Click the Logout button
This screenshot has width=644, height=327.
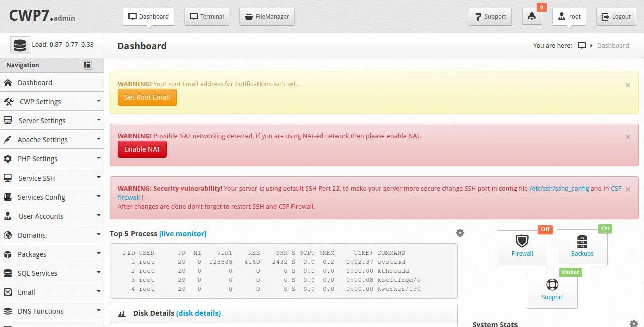(616, 16)
